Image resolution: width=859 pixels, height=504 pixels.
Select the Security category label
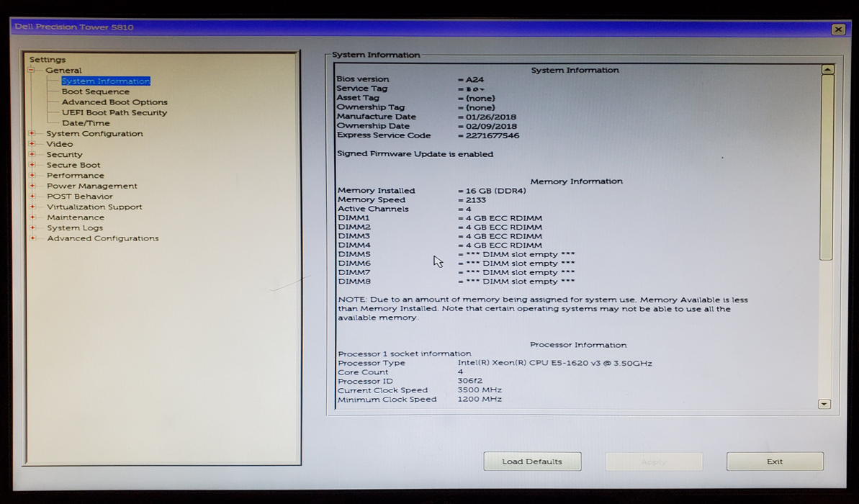coord(64,155)
